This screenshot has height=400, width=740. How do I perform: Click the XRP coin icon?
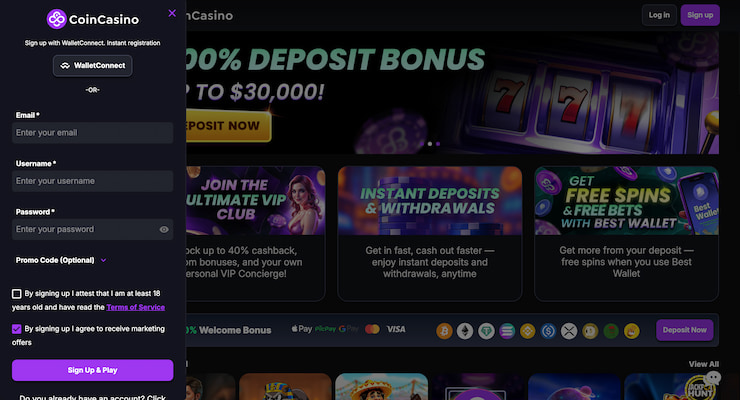pos(569,331)
